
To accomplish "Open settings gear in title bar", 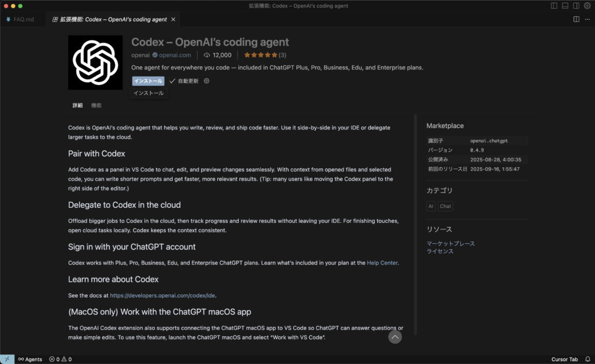I will click(x=586, y=6).
